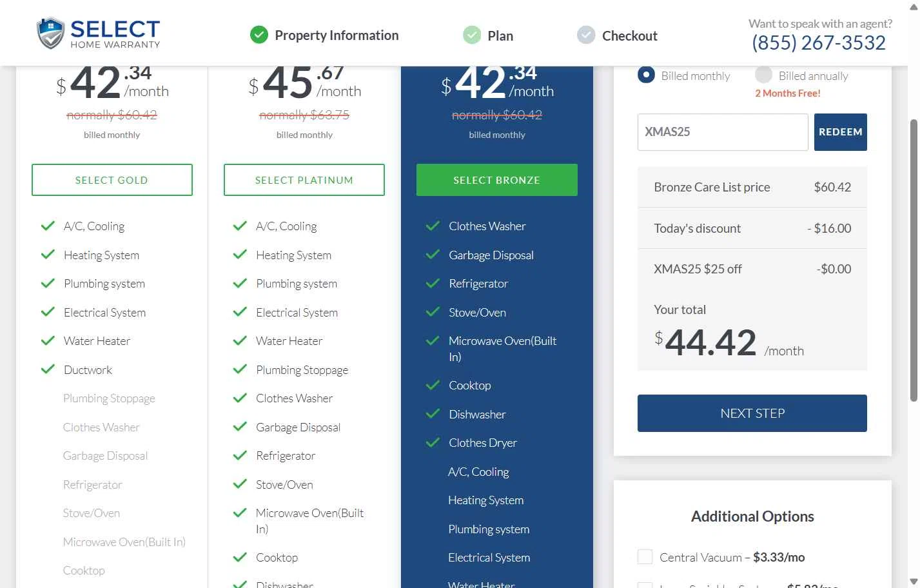Click checkmark beside Platinum plan Refrigerator
The width and height of the screenshot is (920, 588).
click(240, 455)
